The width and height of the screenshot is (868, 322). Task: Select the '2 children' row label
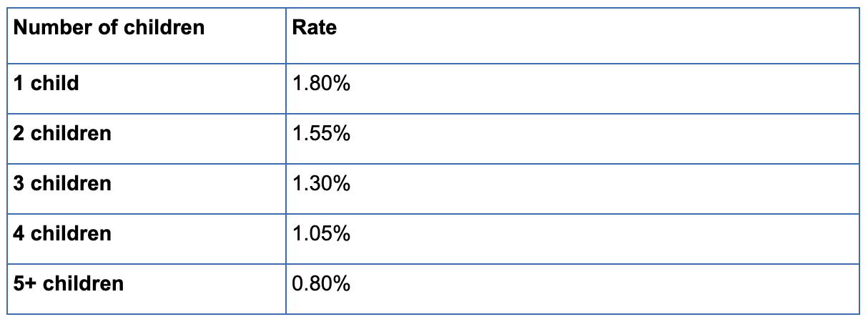point(62,134)
